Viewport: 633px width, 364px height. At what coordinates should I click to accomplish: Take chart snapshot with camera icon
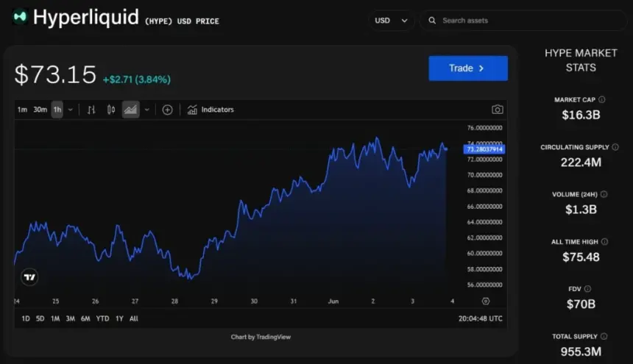(x=498, y=110)
